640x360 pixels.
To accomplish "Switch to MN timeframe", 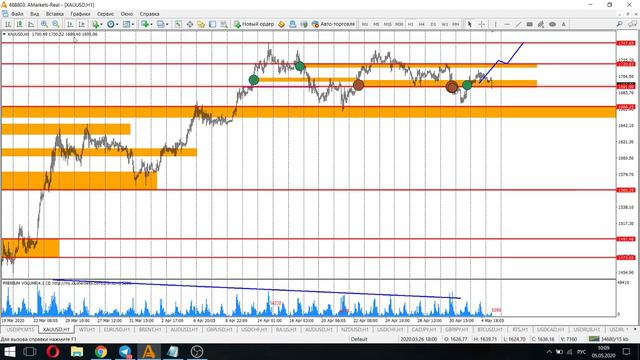I will (x=456, y=24).
